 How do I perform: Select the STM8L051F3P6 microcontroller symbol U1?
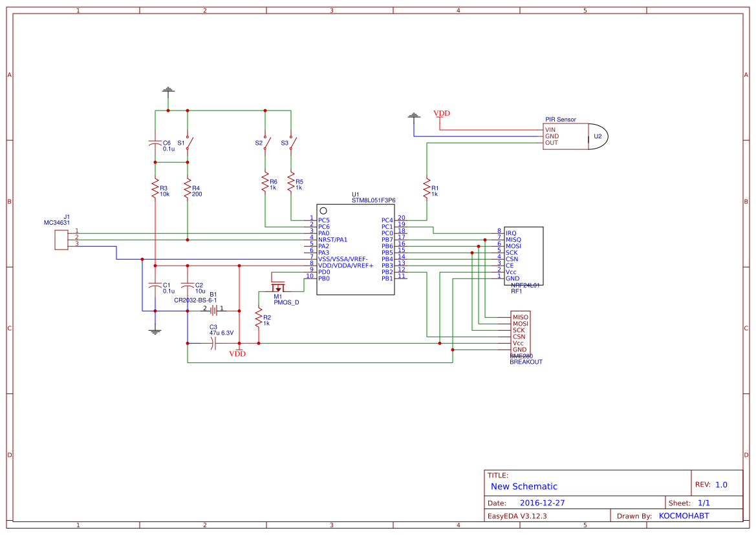click(x=355, y=249)
